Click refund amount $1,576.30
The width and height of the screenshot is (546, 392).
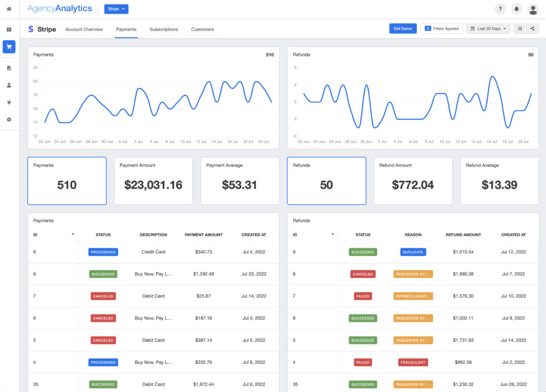click(463, 296)
